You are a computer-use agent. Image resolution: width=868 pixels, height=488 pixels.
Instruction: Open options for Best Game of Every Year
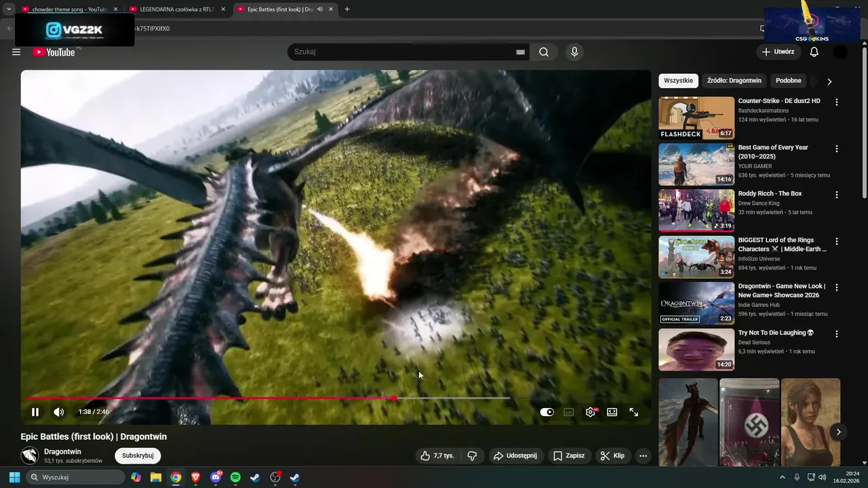[837, 148]
